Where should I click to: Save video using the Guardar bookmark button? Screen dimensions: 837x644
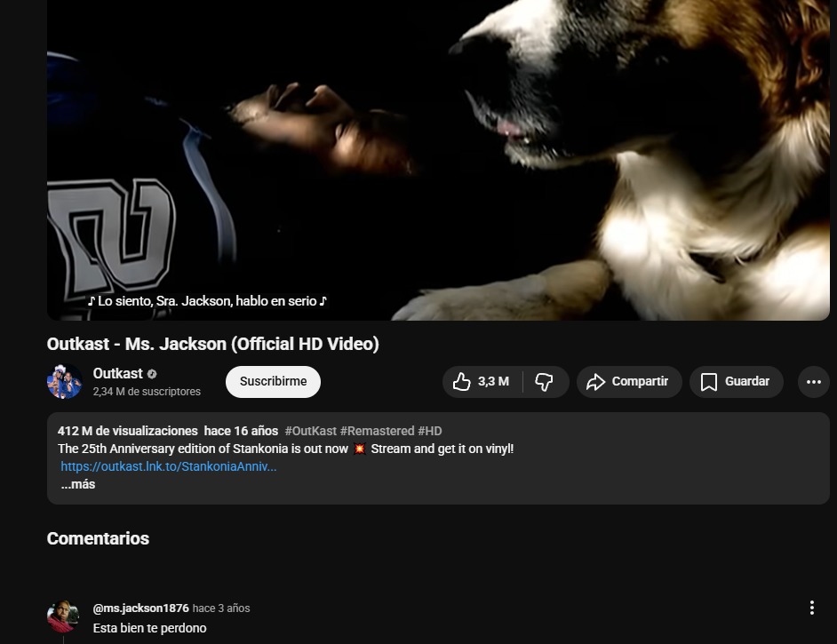(x=735, y=382)
